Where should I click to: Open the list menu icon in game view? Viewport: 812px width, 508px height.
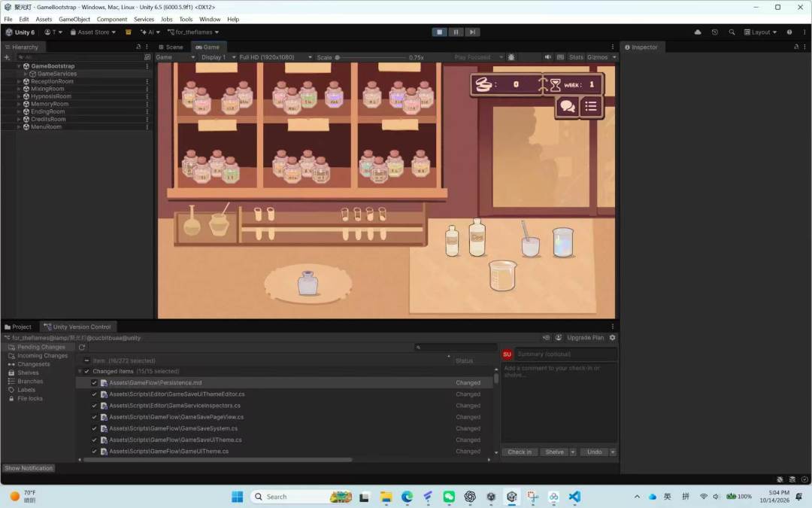coord(591,107)
